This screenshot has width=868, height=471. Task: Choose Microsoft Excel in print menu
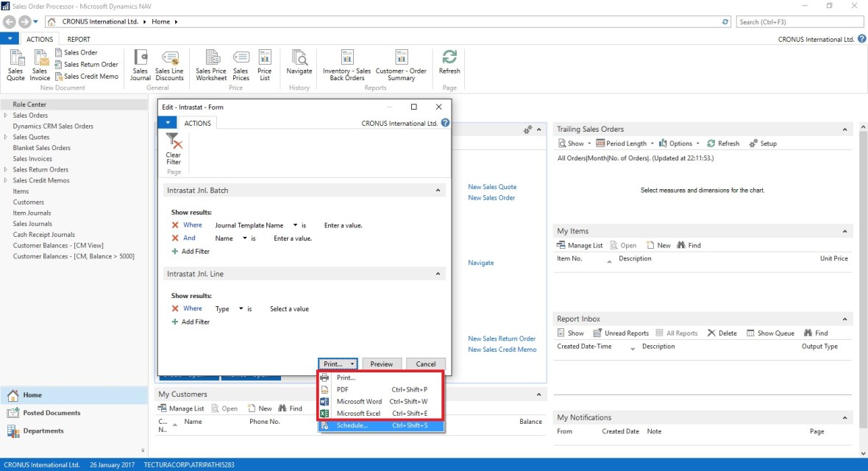[359, 414]
